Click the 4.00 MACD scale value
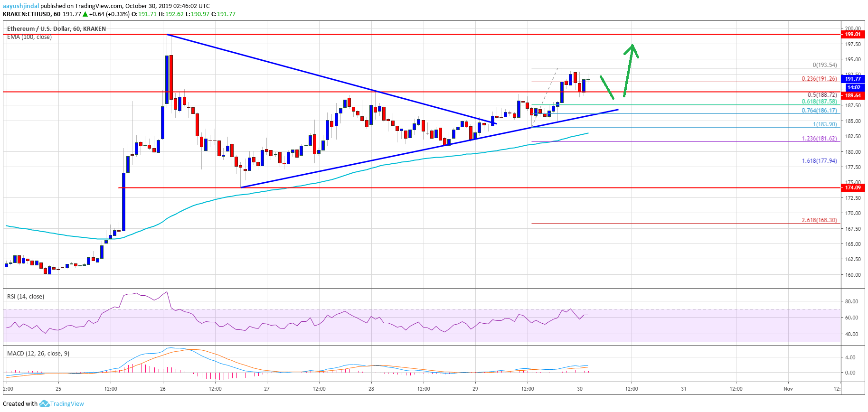The image size is (868, 412). [850, 357]
